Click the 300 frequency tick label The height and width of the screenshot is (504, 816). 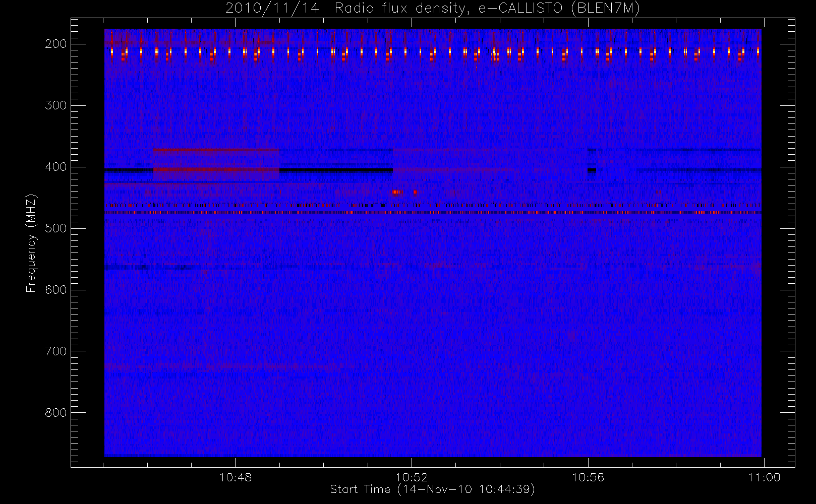tap(55, 105)
